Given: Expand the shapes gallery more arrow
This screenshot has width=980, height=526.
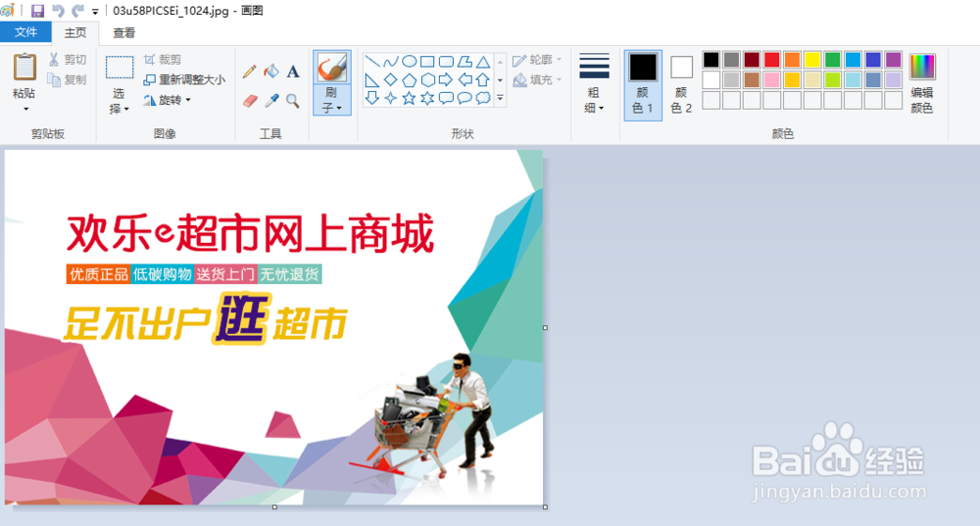Looking at the screenshot, I should [x=500, y=98].
